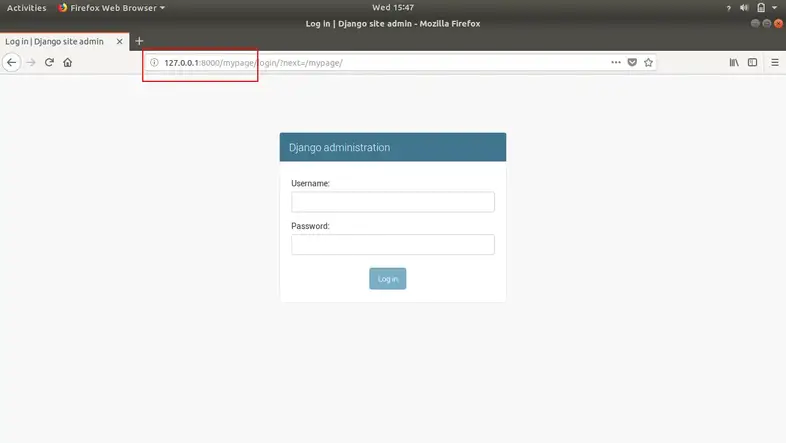Click the volume icon in top bar
The image size is (786, 443).
pyautogui.click(x=744, y=8)
